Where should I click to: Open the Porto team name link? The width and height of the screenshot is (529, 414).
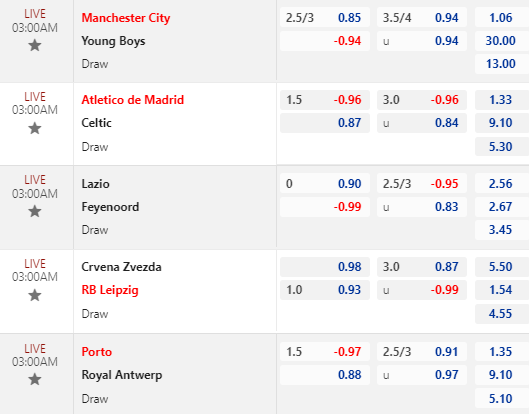pos(96,352)
